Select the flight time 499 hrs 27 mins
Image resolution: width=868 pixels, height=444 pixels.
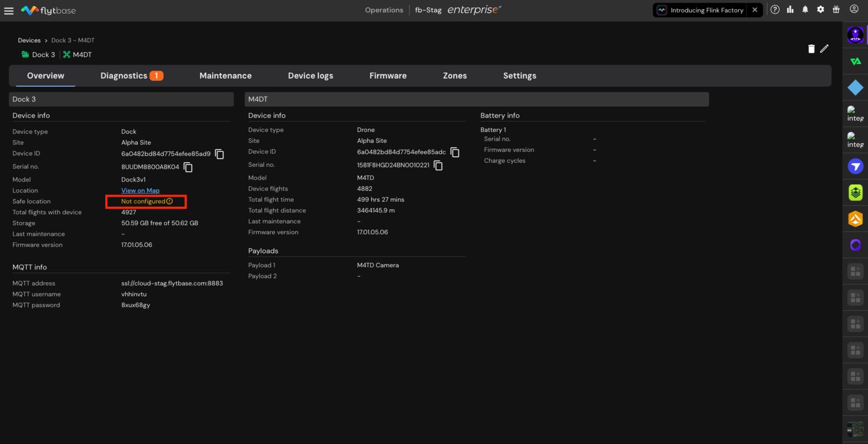[380, 200]
